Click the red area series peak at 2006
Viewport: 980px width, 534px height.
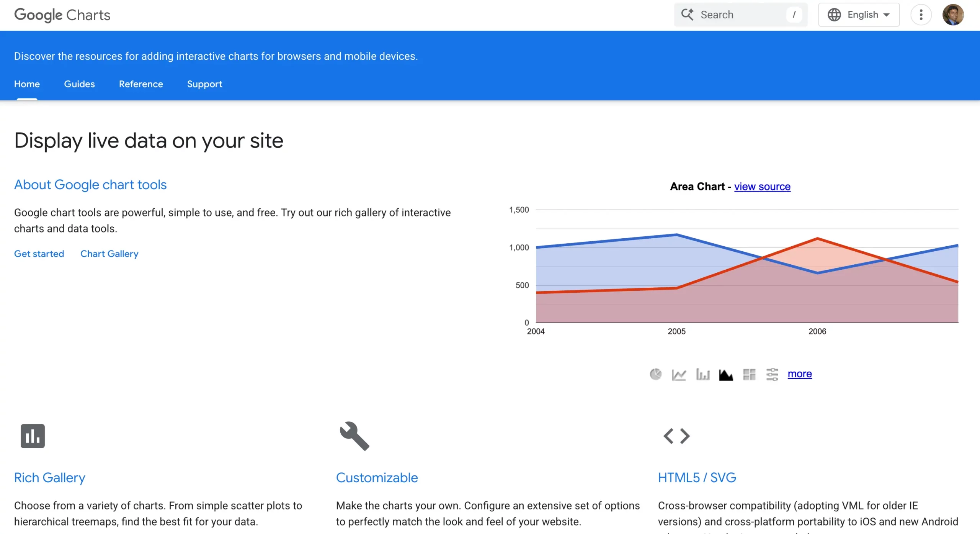click(x=817, y=238)
